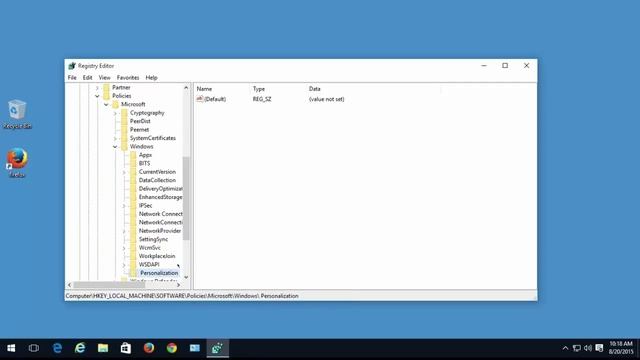The height and width of the screenshot is (360, 640).
Task: Select the Policies folder icon
Action: tap(107, 96)
